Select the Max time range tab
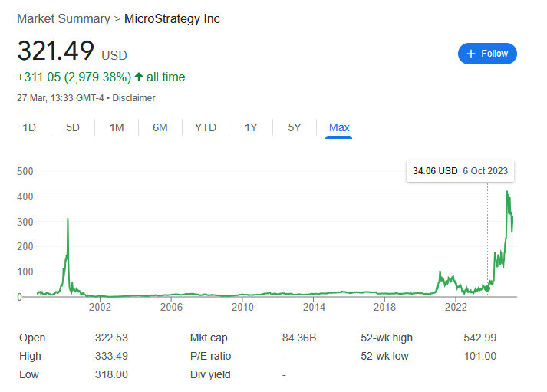 pyautogui.click(x=339, y=127)
